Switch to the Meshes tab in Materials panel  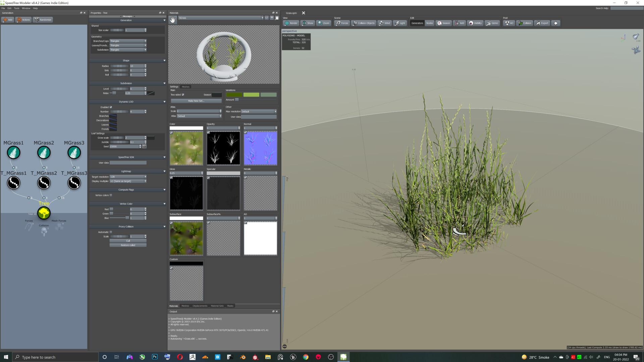185,86
